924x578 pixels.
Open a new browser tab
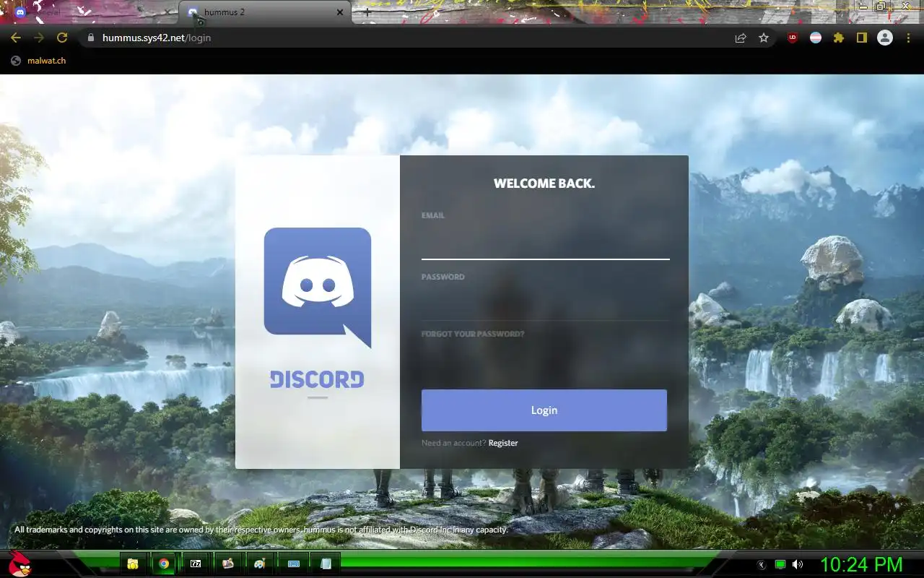[367, 12]
